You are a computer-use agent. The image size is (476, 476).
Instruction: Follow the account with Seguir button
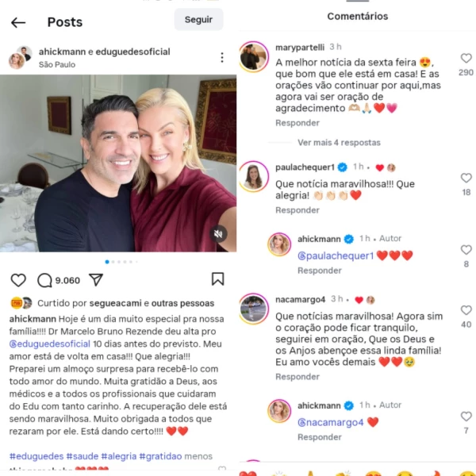198,19
